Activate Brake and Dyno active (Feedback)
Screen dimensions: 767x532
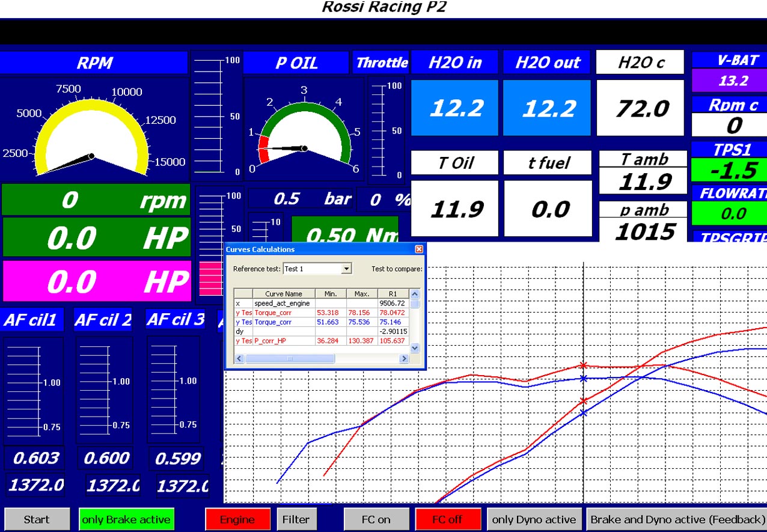677,519
